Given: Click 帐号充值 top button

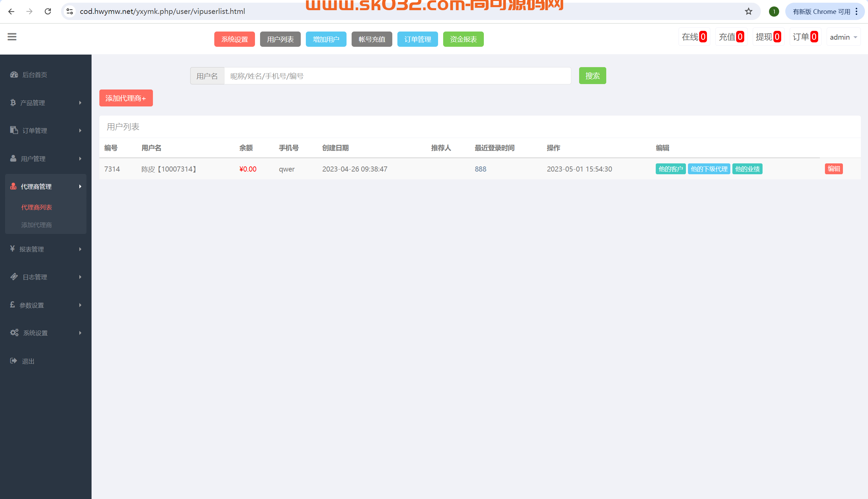Looking at the screenshot, I should pos(372,39).
